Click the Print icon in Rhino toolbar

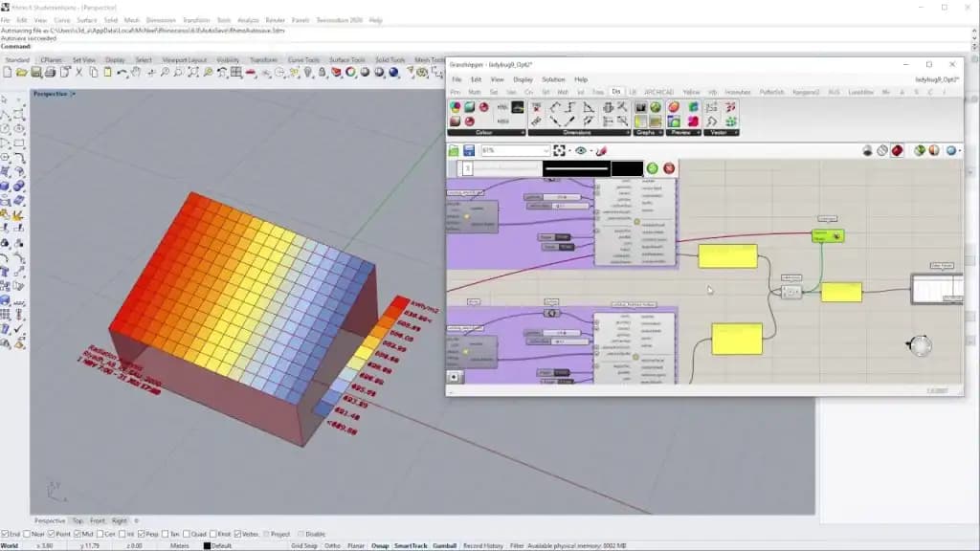(50, 73)
